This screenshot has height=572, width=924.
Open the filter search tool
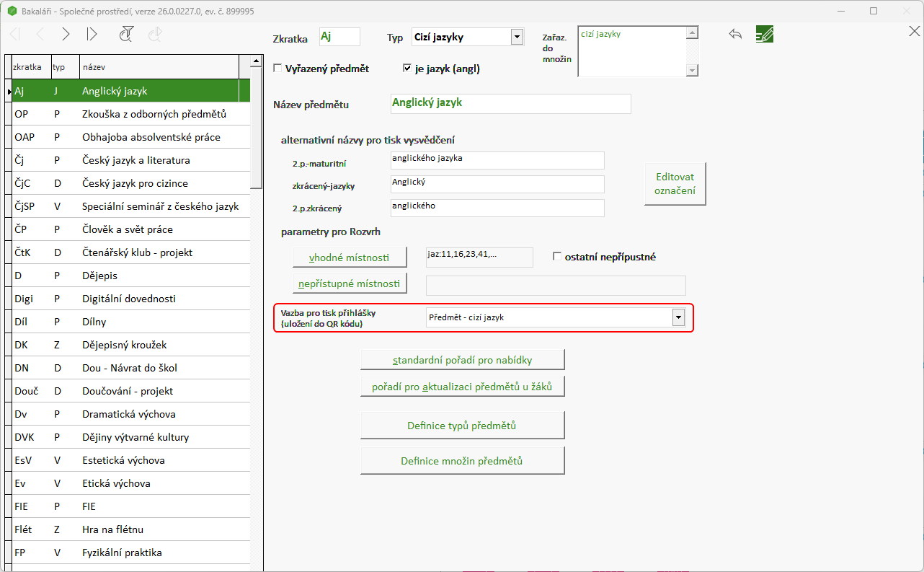pyautogui.click(x=127, y=34)
